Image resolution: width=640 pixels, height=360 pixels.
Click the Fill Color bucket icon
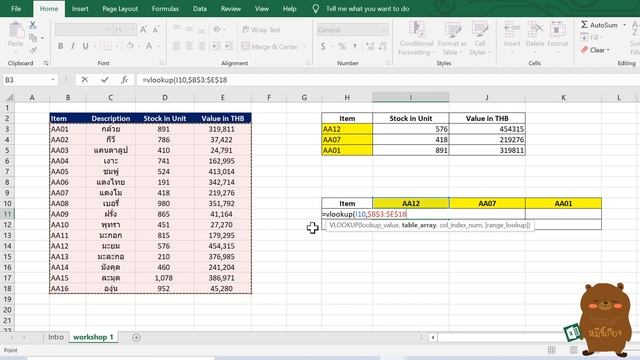130,46
